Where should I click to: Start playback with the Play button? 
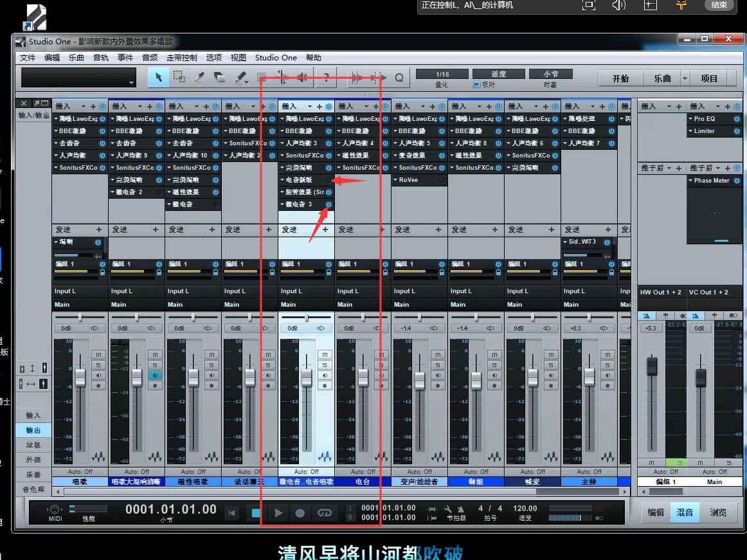pos(278,513)
